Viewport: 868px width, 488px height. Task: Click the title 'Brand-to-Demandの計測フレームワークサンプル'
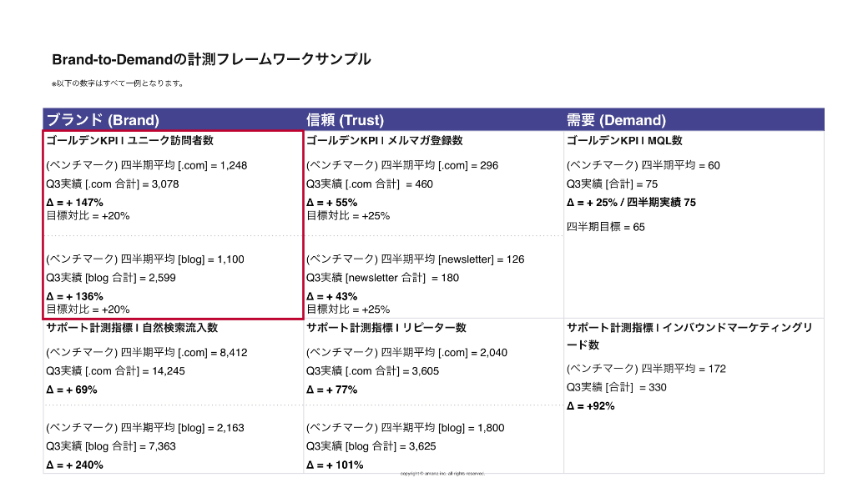point(211,59)
